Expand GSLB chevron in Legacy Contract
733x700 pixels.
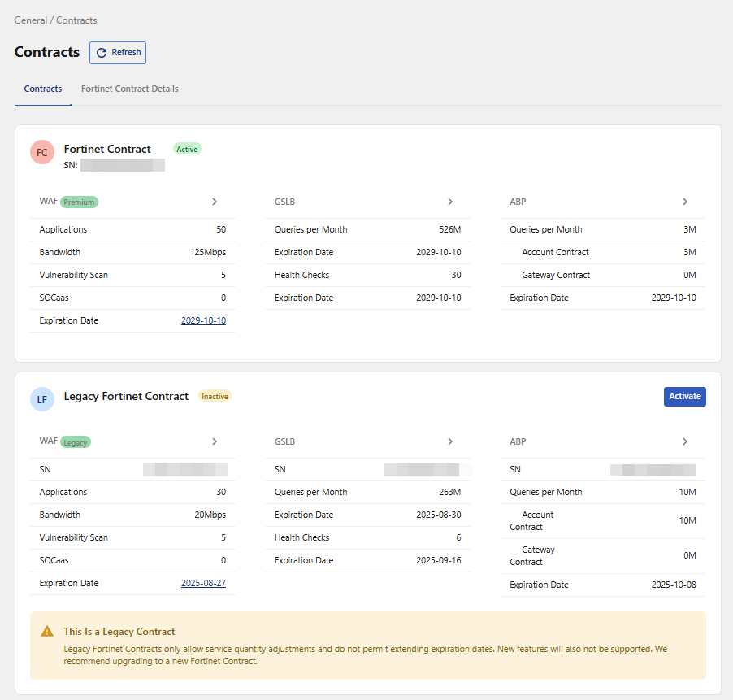(x=450, y=441)
